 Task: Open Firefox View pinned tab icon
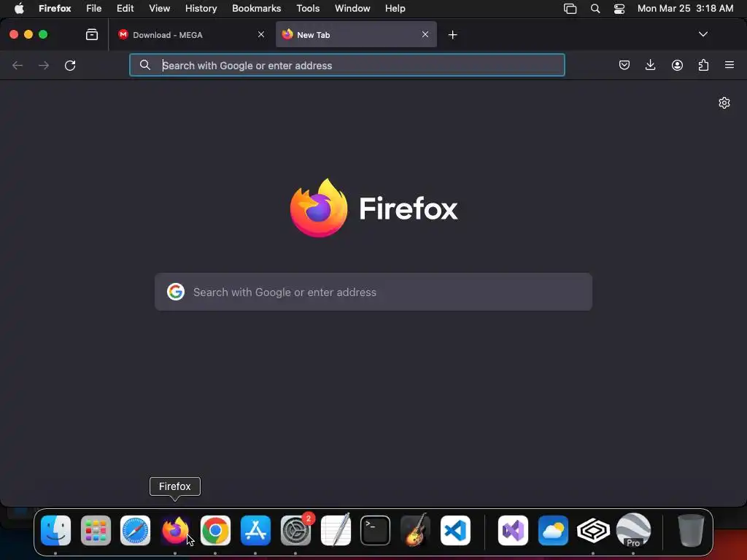(x=92, y=35)
